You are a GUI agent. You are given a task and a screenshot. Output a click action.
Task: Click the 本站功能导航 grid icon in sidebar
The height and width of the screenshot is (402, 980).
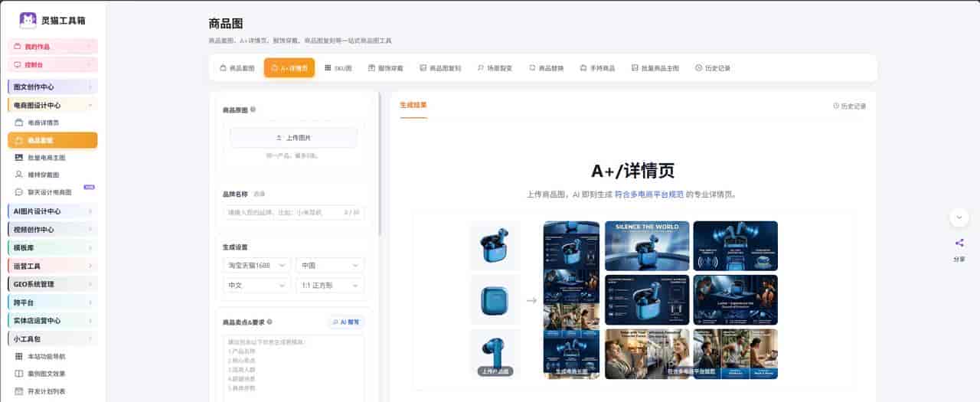pyautogui.click(x=19, y=356)
